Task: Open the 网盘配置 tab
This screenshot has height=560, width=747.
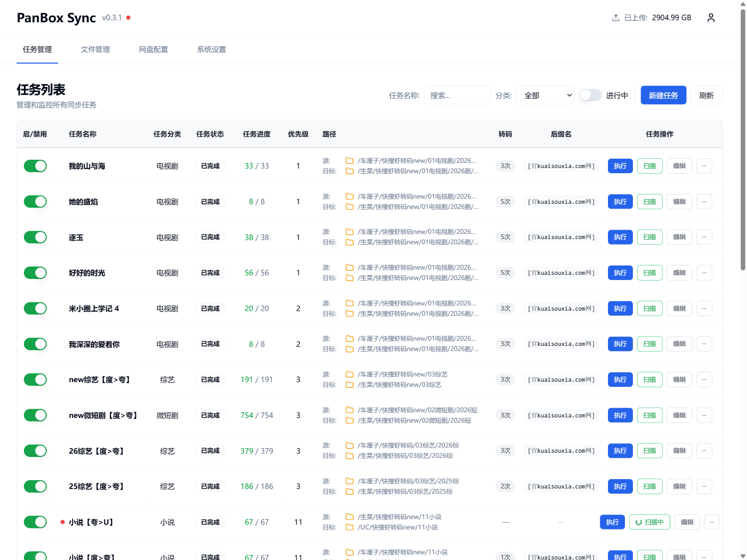Action: click(x=154, y=49)
